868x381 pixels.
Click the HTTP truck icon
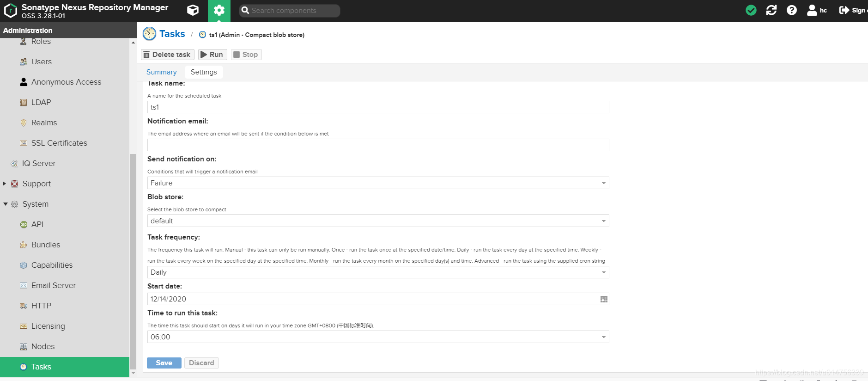click(x=24, y=306)
